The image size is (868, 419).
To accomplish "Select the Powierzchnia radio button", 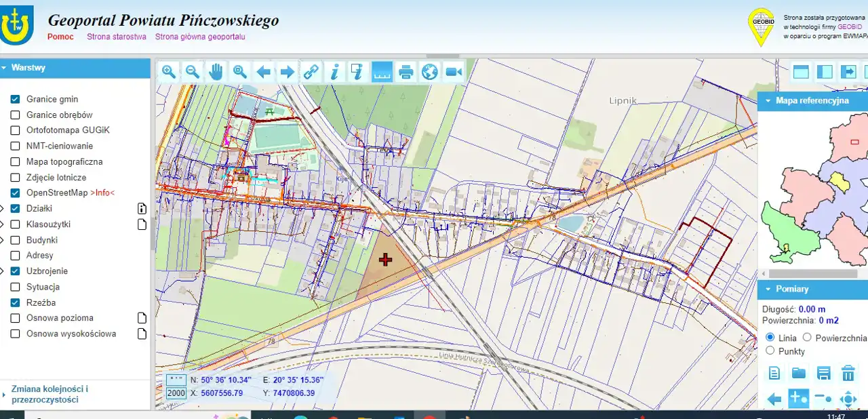I will pyautogui.click(x=807, y=338).
